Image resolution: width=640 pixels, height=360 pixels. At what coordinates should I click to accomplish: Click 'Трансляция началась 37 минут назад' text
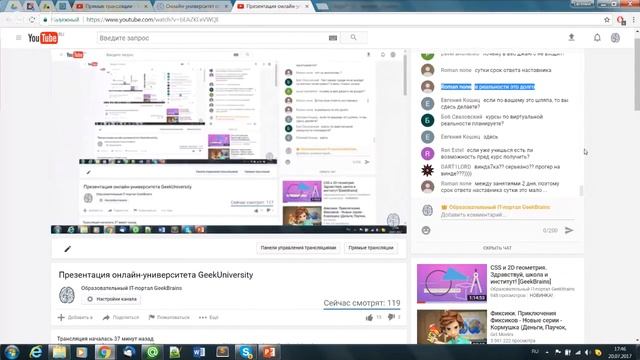click(x=105, y=338)
